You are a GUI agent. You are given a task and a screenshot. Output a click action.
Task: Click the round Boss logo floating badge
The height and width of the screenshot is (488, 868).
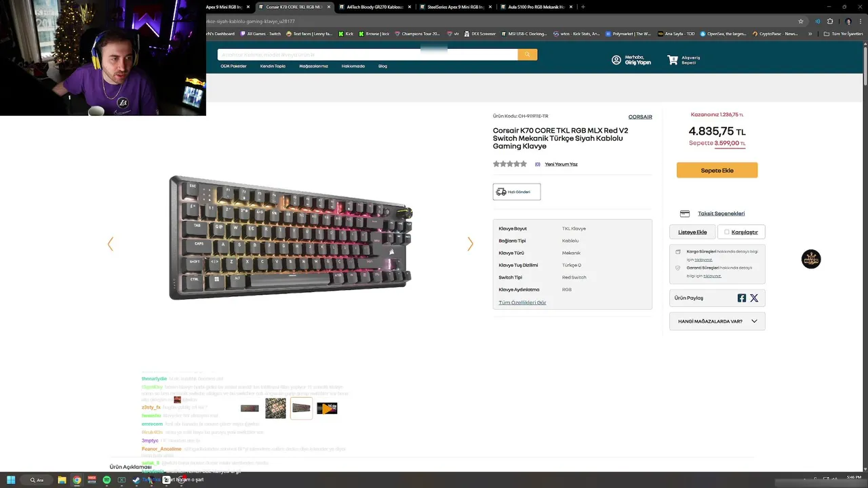(x=811, y=259)
